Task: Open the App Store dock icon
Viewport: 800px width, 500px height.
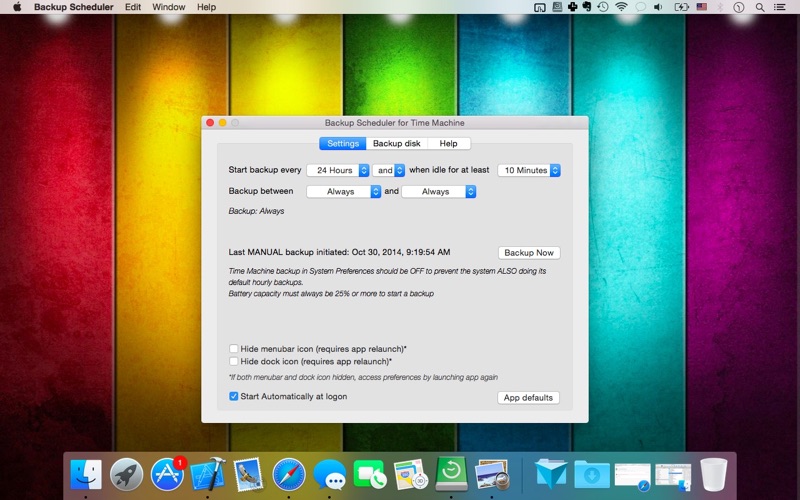Action: point(167,474)
